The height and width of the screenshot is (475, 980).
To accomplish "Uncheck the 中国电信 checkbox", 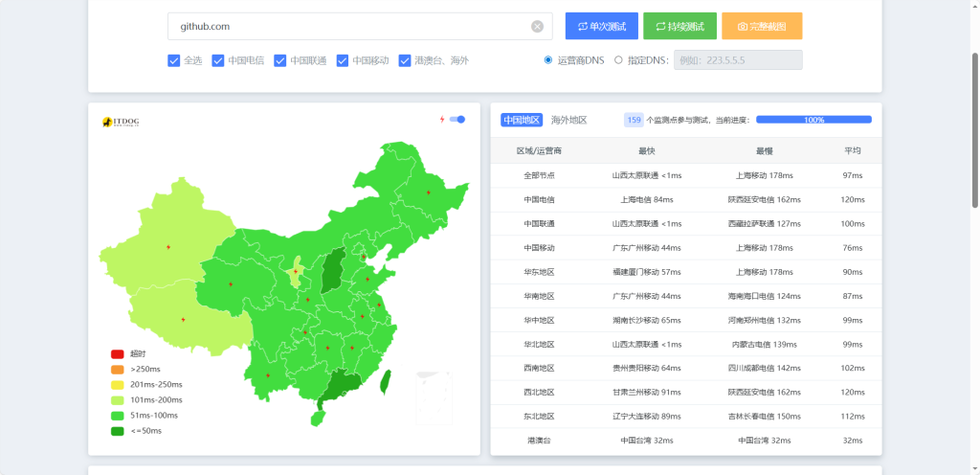I will click(218, 60).
